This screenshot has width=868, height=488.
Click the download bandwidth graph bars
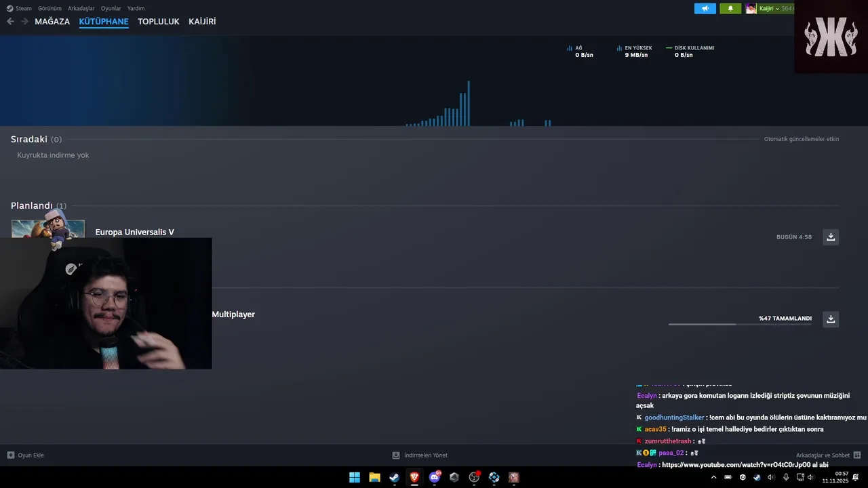pyautogui.click(x=478, y=103)
